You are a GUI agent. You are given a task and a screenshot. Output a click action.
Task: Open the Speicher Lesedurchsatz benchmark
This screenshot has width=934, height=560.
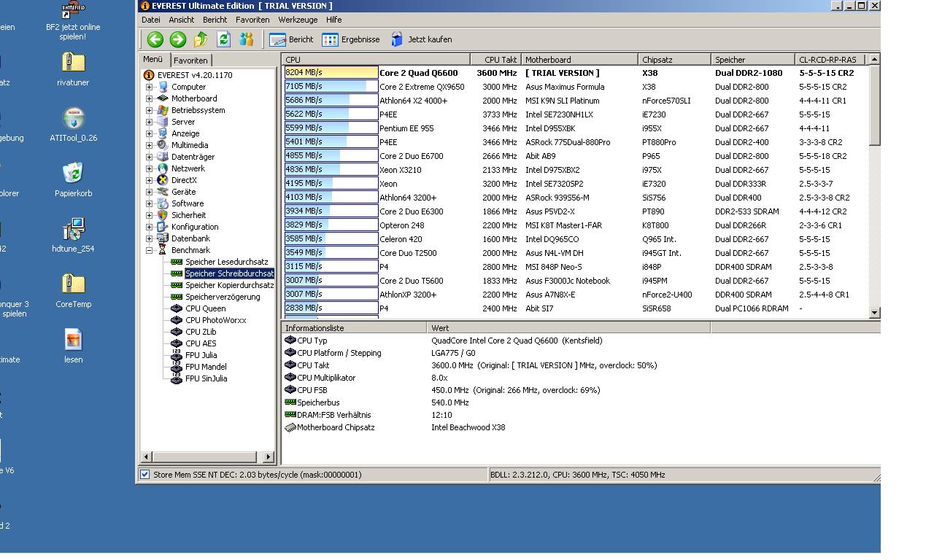(x=226, y=262)
